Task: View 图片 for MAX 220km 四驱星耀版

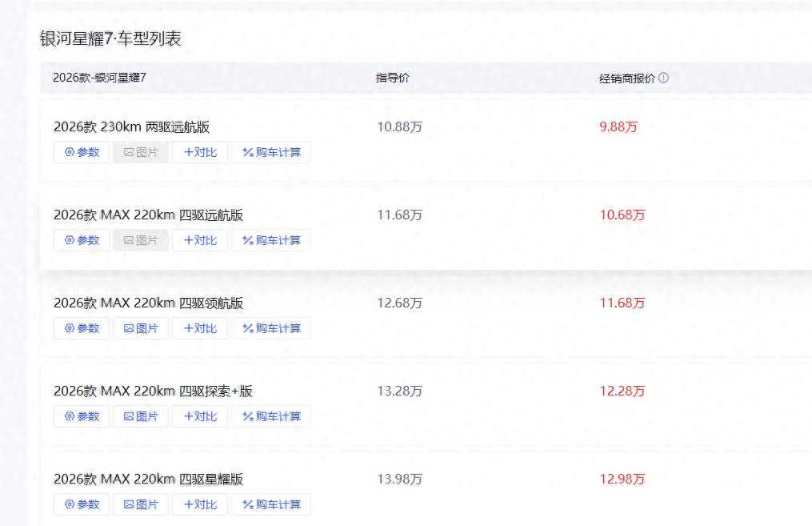Action: click(141, 504)
